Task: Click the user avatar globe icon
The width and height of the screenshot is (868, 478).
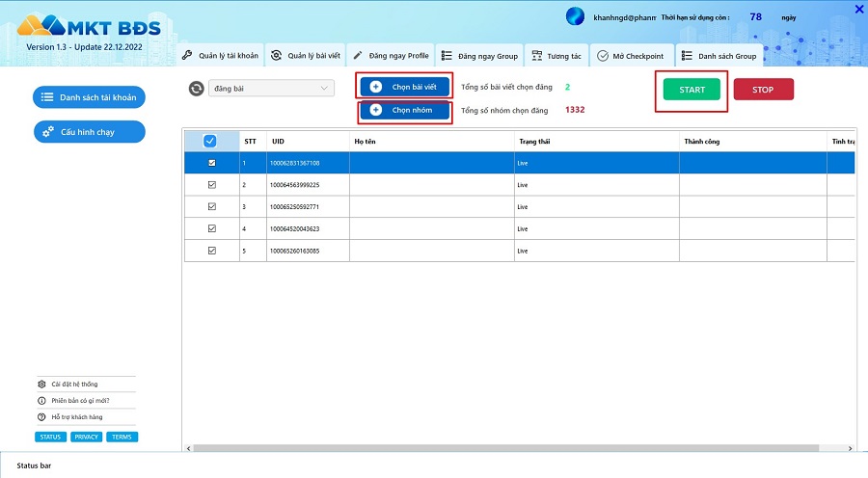Action: click(x=575, y=16)
